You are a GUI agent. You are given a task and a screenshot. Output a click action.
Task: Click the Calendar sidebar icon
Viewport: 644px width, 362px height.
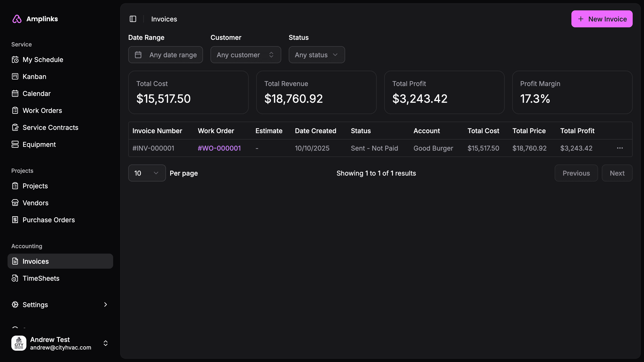15,94
